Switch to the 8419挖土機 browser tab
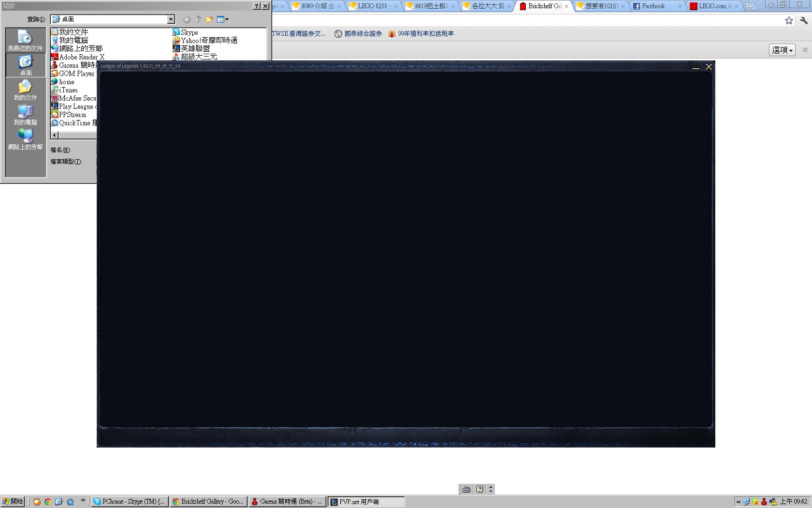Image resolution: width=812 pixels, height=508 pixels. pos(431,6)
